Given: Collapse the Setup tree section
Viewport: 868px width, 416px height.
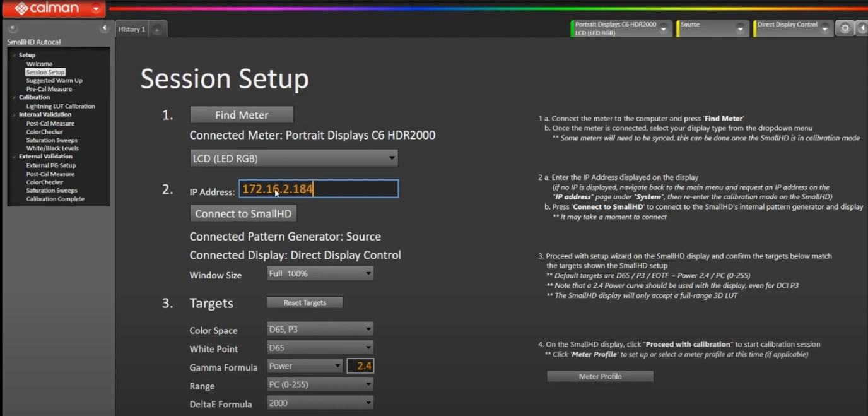Looking at the screenshot, I should (14, 56).
